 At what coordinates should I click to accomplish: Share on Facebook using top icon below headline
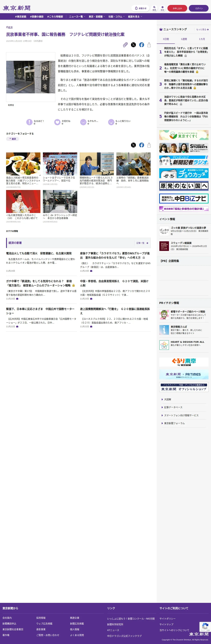(x=142, y=45)
